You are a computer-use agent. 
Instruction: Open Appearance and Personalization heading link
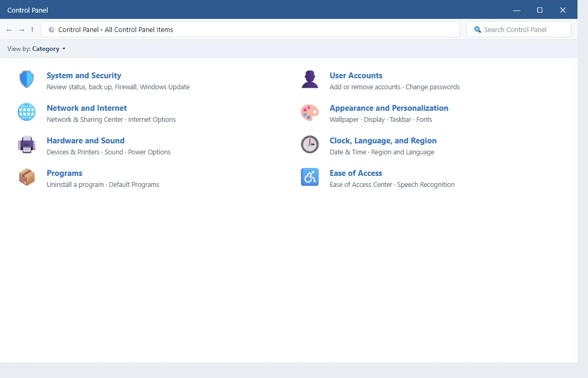pyautogui.click(x=389, y=108)
